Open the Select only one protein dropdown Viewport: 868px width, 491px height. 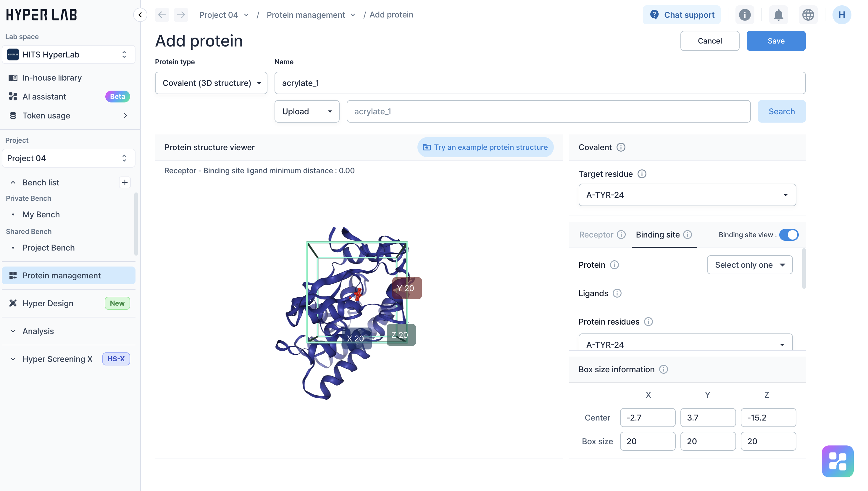[x=749, y=265]
